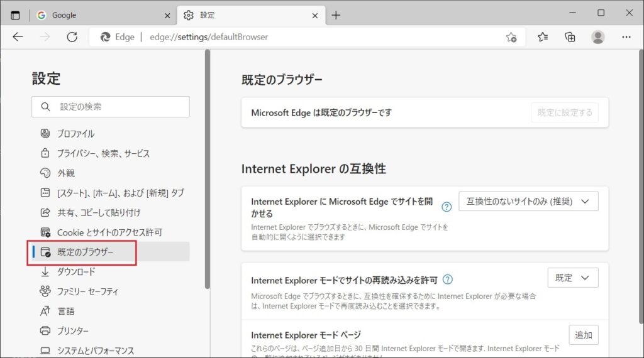The image size is (644, 358).
Task: Click the privacy lock sidebar icon
Action: coord(45,153)
